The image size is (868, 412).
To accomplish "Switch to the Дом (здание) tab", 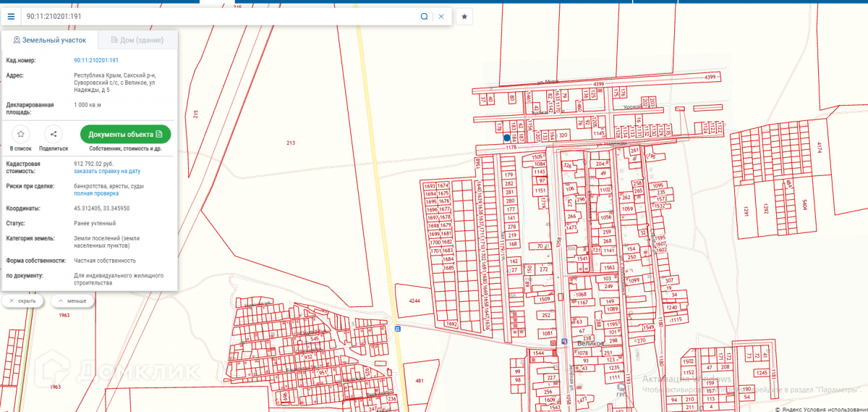I will 137,40.
